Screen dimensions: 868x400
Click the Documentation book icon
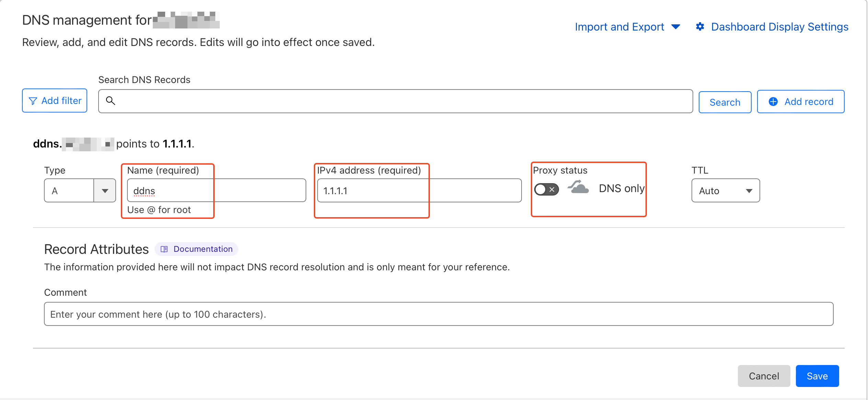tap(164, 249)
